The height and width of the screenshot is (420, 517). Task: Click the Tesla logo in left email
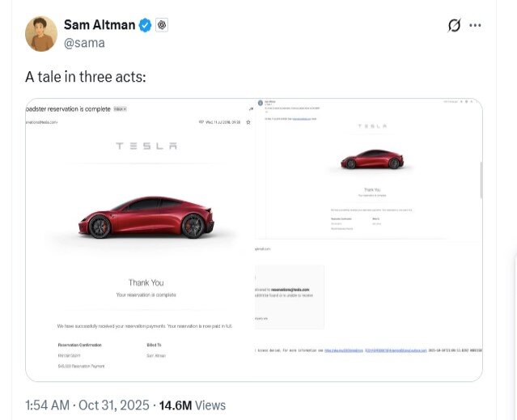pyautogui.click(x=146, y=146)
